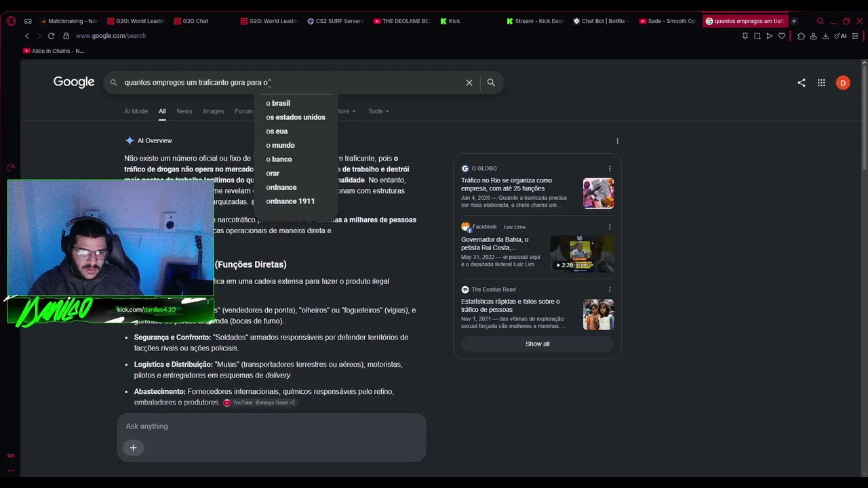This screenshot has width=868, height=488.
Task: Play the Facebook video thumbnail
Action: coord(582,253)
